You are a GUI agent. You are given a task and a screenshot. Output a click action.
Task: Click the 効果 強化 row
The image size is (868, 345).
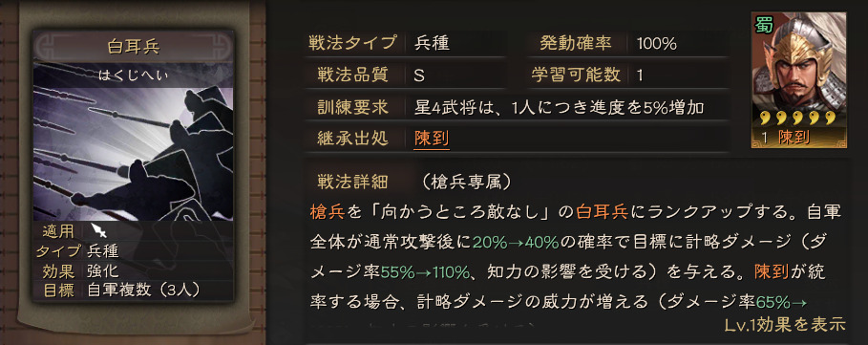tap(133, 270)
